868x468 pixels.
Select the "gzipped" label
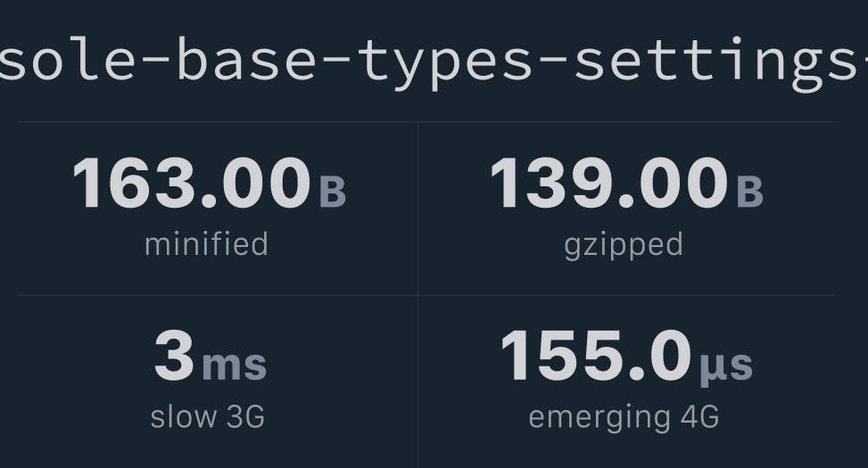coord(624,244)
